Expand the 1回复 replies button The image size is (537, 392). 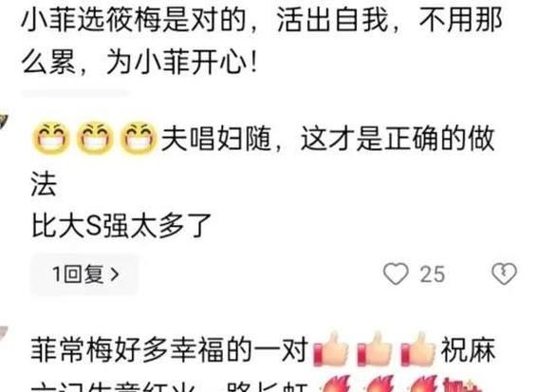84,274
